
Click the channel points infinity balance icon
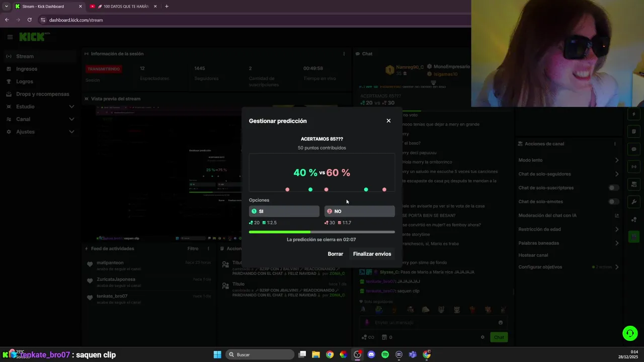coord(368,337)
